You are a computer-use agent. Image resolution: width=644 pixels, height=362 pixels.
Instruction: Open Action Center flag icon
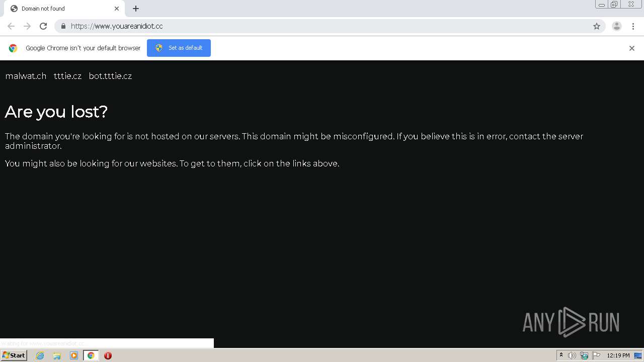pyautogui.click(x=596, y=355)
